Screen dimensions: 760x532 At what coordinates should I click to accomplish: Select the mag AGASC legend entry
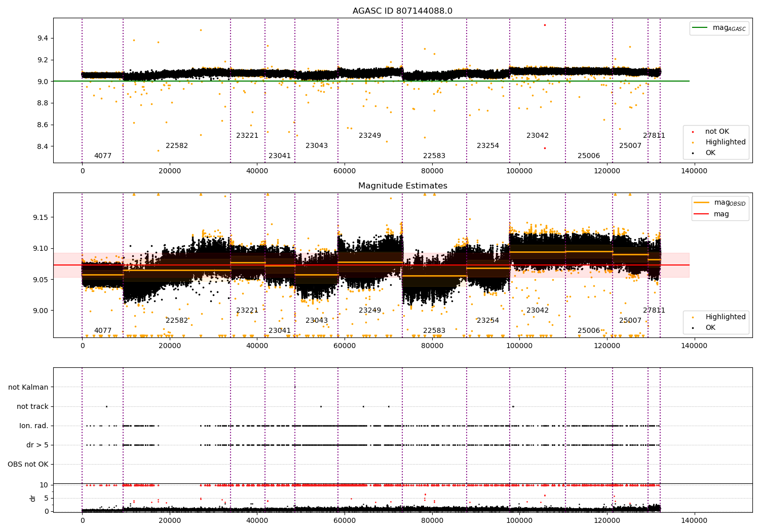[x=719, y=28]
